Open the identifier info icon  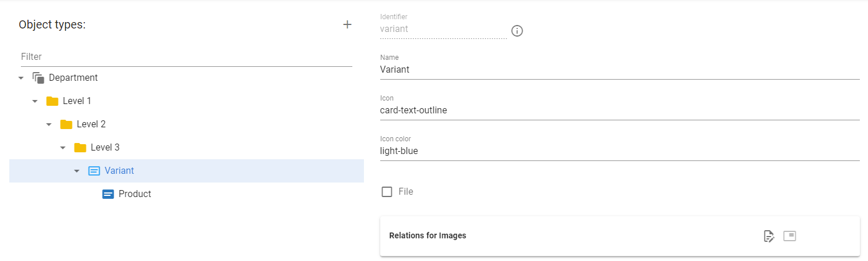[517, 31]
